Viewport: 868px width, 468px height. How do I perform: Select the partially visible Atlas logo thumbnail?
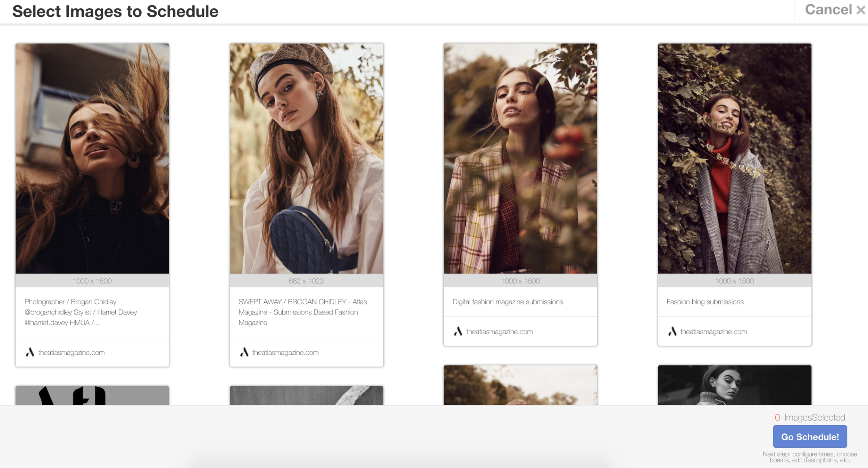click(x=92, y=395)
